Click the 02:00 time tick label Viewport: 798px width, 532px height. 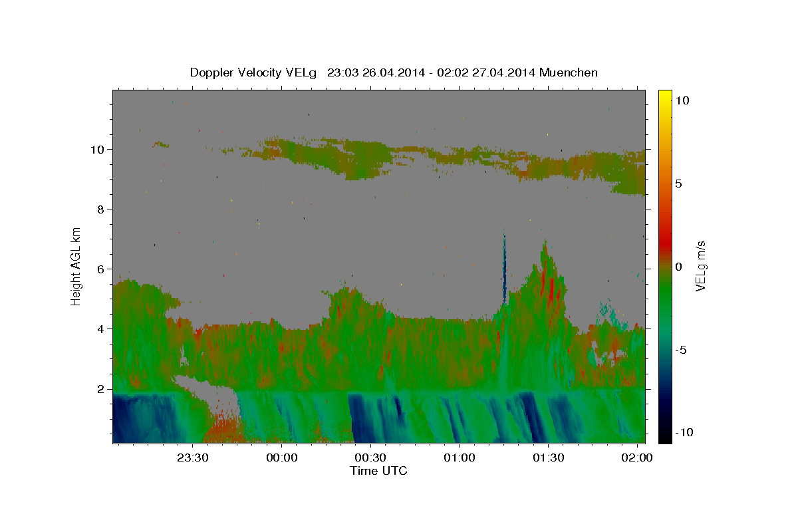point(637,458)
